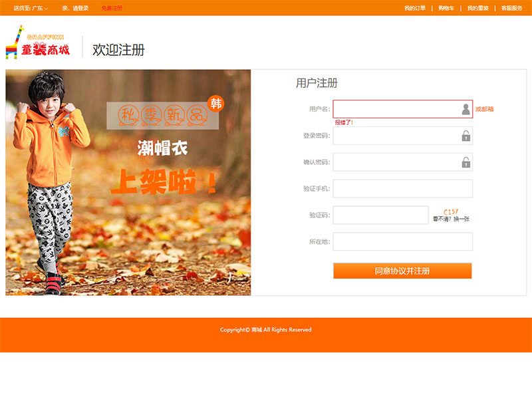Open 购物车 in the top bar
Viewport: 532px width, 395px height.
coord(446,8)
